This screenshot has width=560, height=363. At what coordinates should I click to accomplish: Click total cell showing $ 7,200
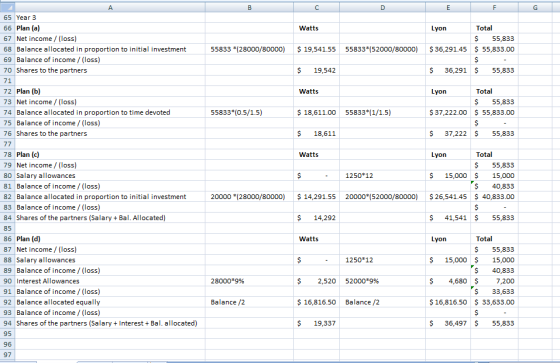coord(494,281)
